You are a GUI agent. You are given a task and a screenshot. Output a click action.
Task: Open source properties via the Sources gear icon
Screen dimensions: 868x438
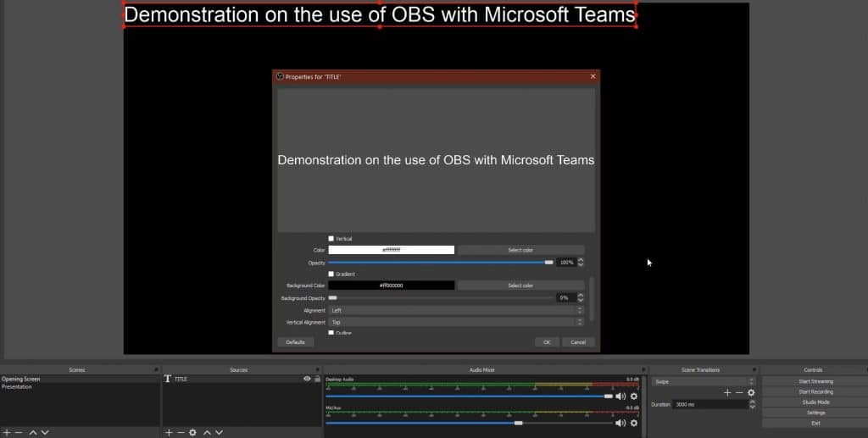point(192,432)
